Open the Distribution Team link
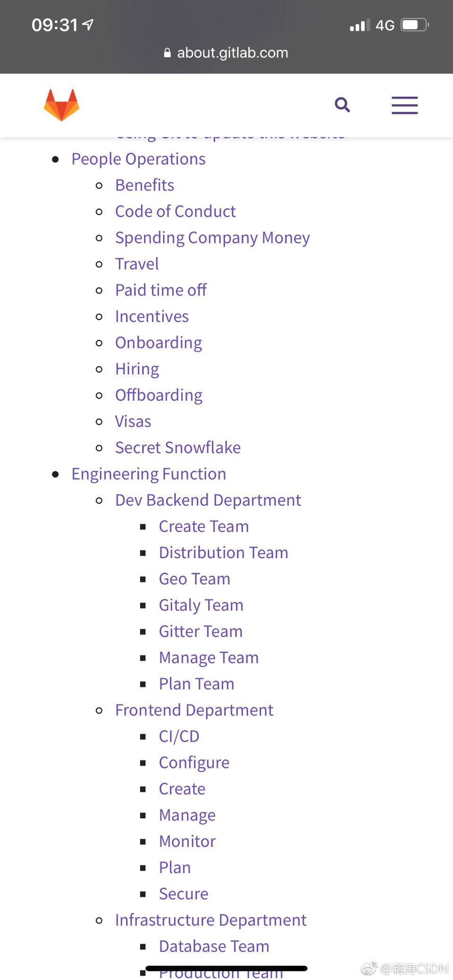The width and height of the screenshot is (453, 980). [x=223, y=553]
